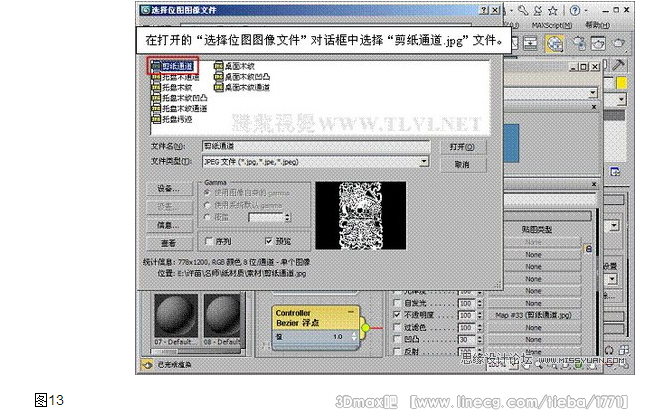Image resolution: width=657 pixels, height=419 pixels.
Task: Select the 托盘污迹 image file
Action: [172, 119]
